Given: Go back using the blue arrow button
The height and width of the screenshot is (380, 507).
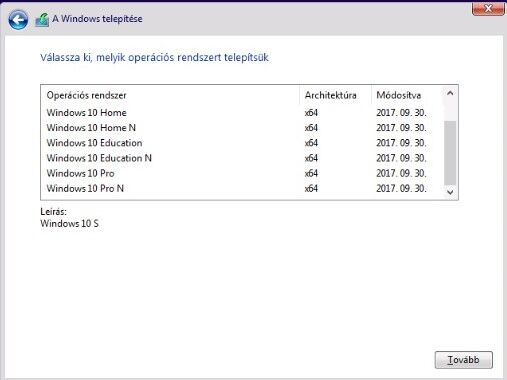Looking at the screenshot, I should pos(18,20).
